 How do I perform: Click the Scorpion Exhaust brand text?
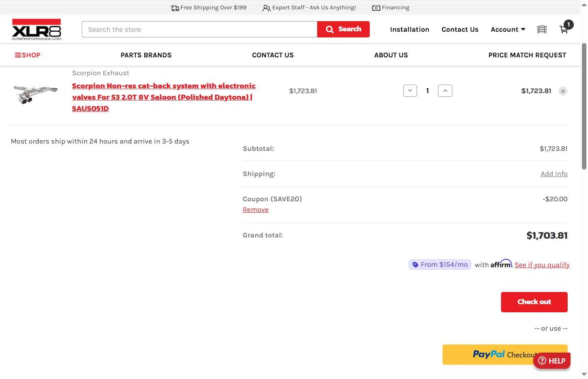pyautogui.click(x=100, y=73)
